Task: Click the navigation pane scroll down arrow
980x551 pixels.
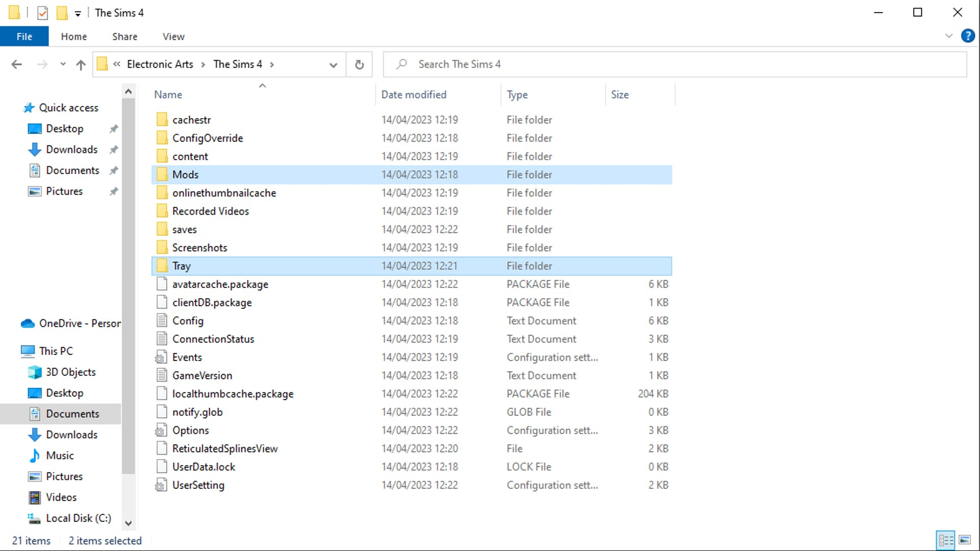Action: (x=129, y=523)
